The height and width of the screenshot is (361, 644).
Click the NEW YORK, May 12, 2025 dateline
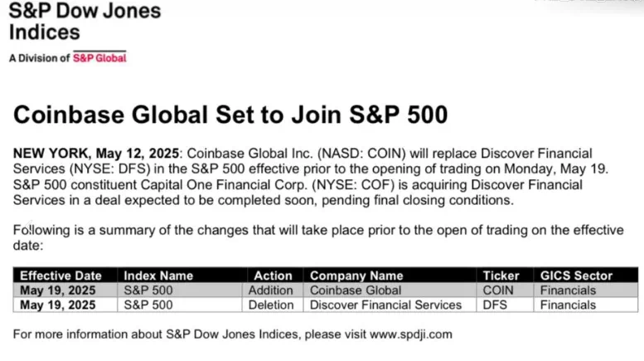[x=96, y=154]
